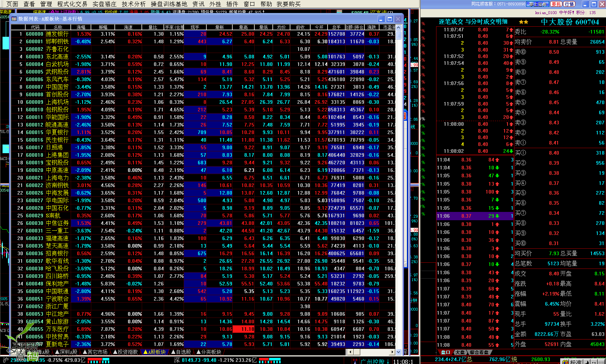Click the 掌上宝典 button in title bar
This screenshot has width=606, height=364.
538,4
